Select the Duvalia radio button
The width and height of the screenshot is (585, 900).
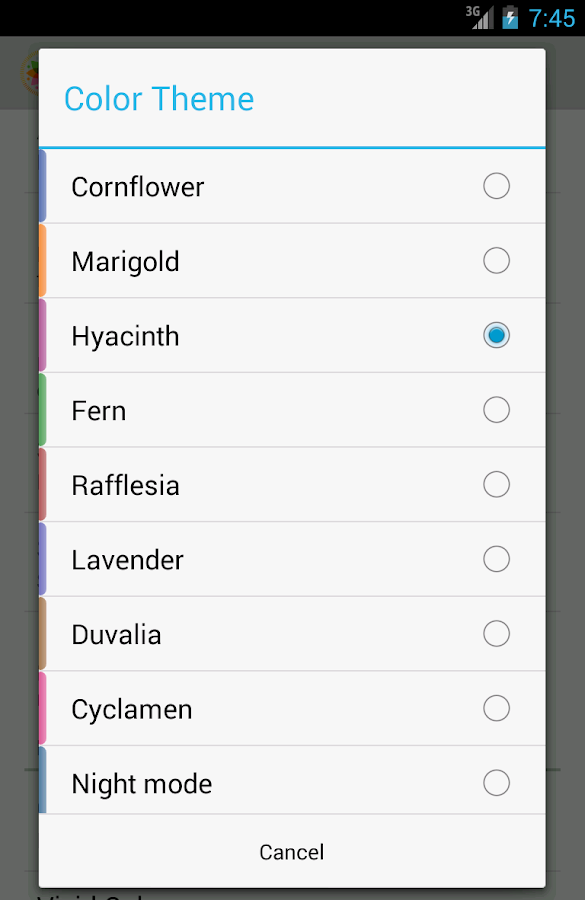pos(497,633)
